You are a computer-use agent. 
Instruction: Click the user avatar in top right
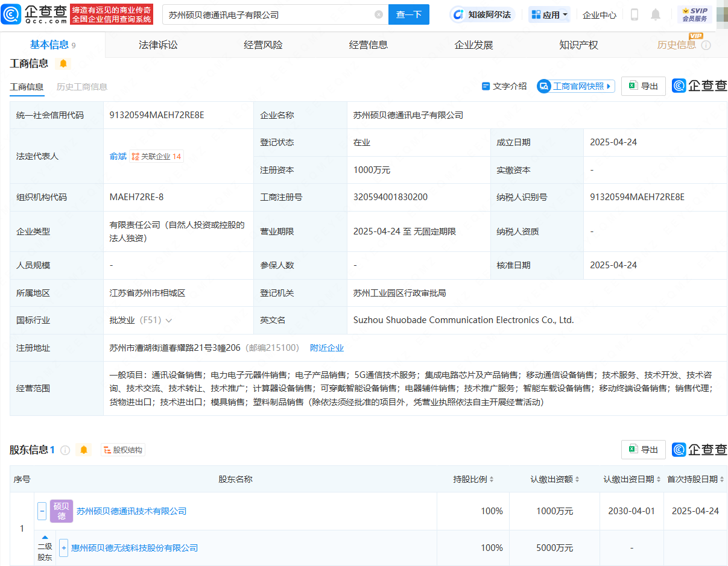coord(721,14)
